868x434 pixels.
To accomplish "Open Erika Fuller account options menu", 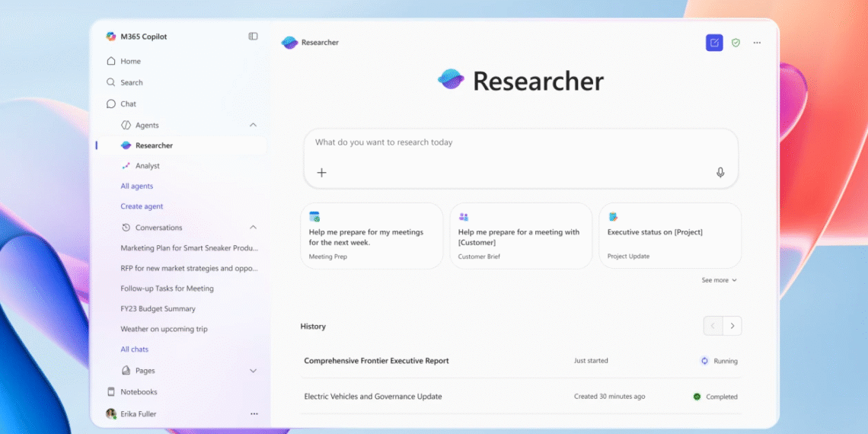I will click(254, 413).
